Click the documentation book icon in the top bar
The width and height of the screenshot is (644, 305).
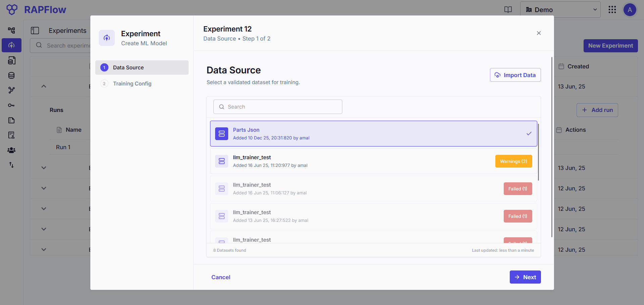(x=508, y=10)
